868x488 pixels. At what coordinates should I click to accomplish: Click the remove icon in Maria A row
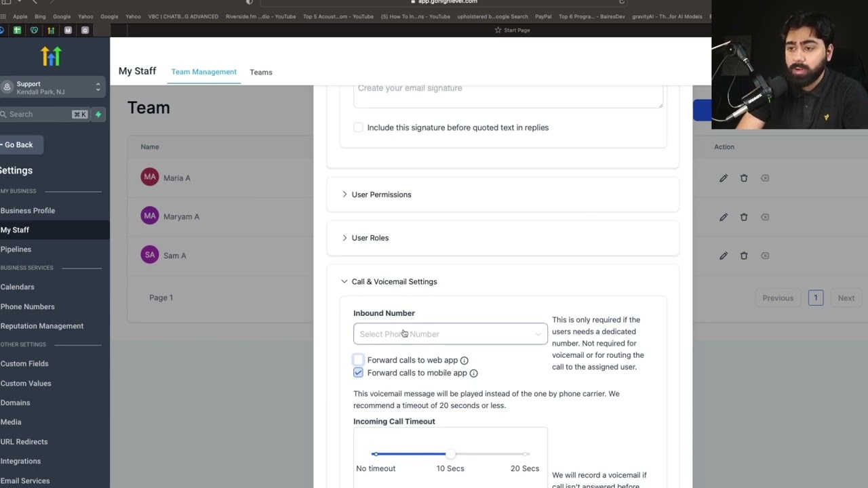click(x=765, y=178)
